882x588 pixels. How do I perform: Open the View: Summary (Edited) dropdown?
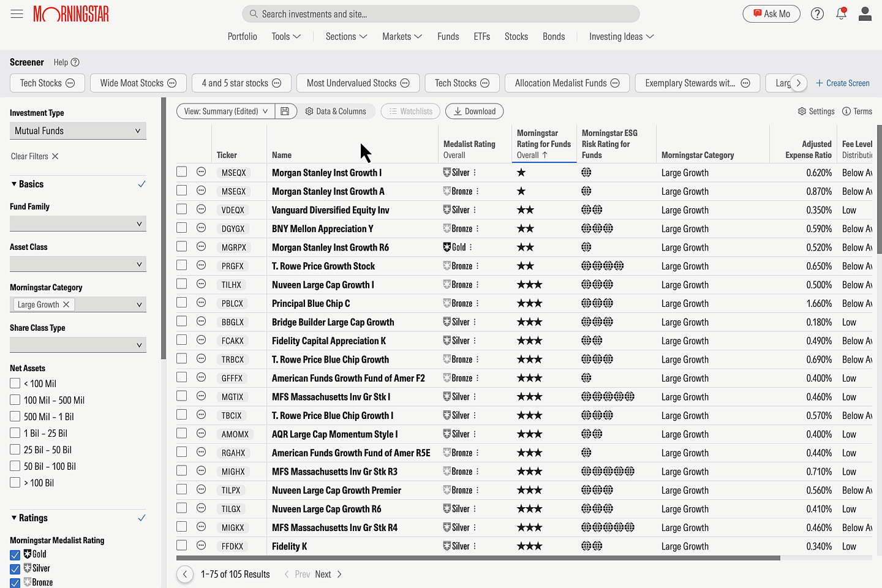(226, 111)
